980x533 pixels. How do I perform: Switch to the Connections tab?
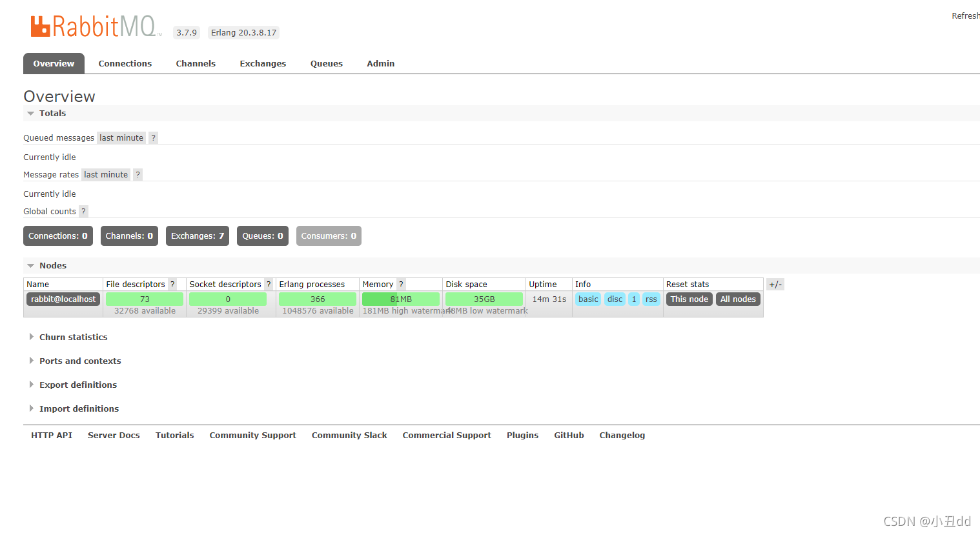click(x=125, y=63)
